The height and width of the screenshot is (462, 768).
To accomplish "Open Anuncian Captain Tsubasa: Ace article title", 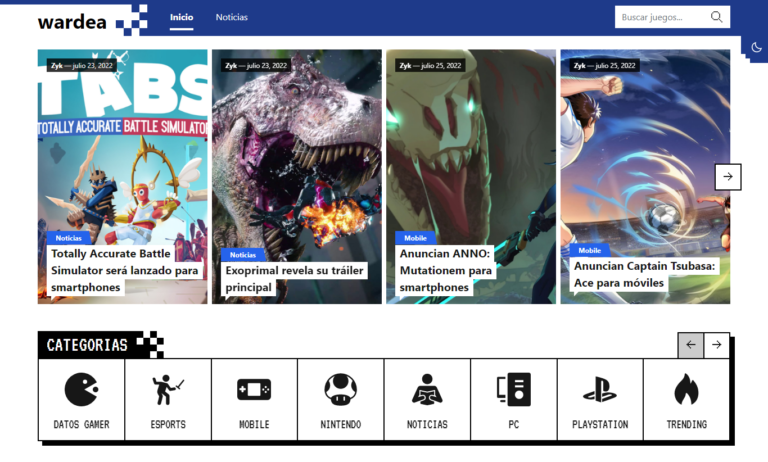I will (x=644, y=274).
